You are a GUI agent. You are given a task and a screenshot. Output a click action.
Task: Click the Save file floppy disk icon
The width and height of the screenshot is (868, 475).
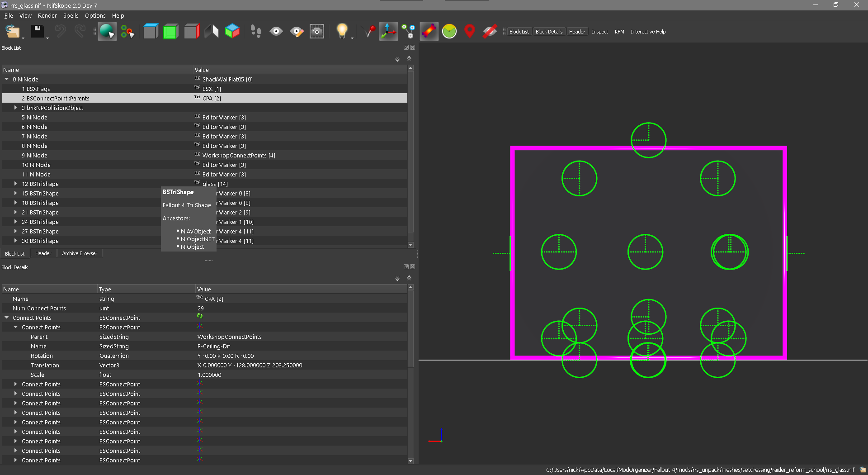(x=37, y=31)
